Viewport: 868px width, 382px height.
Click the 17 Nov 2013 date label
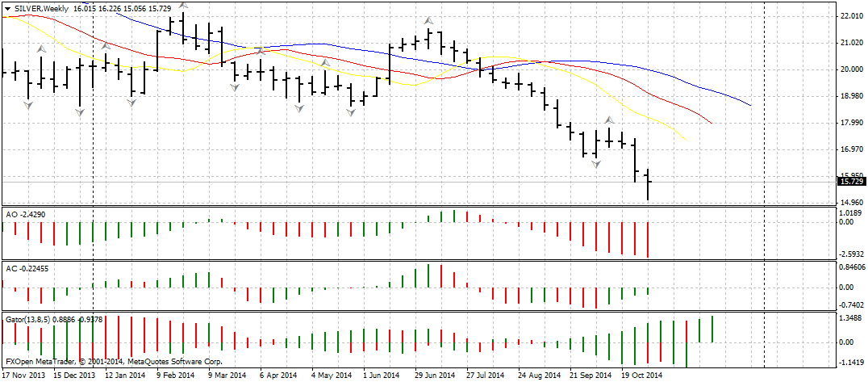[x=25, y=376]
